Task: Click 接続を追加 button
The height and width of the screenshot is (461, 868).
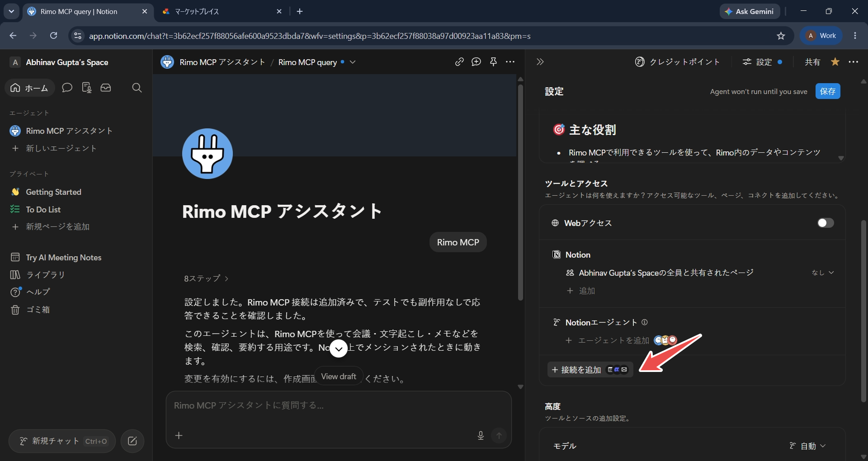Action: [x=590, y=370]
